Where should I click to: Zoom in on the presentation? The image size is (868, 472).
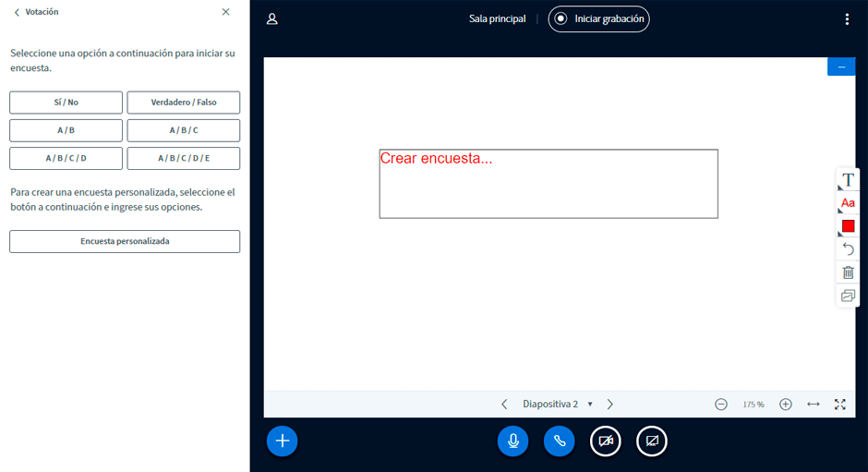coord(786,404)
